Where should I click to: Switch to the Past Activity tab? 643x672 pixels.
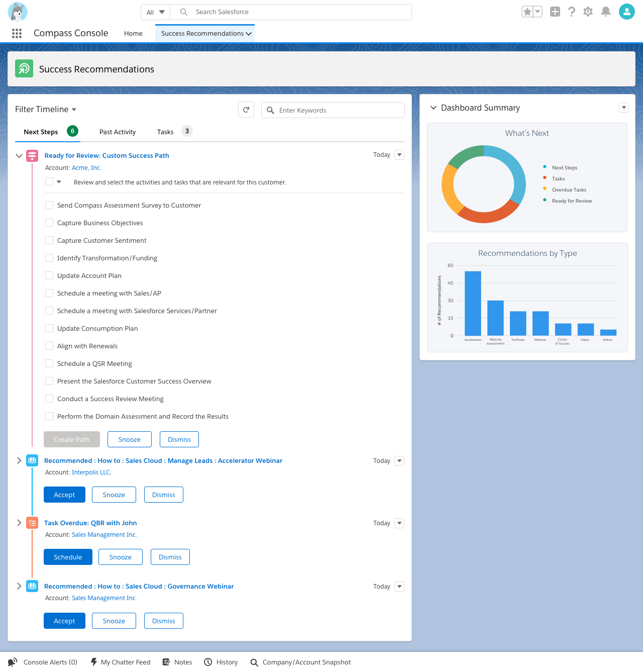click(118, 132)
